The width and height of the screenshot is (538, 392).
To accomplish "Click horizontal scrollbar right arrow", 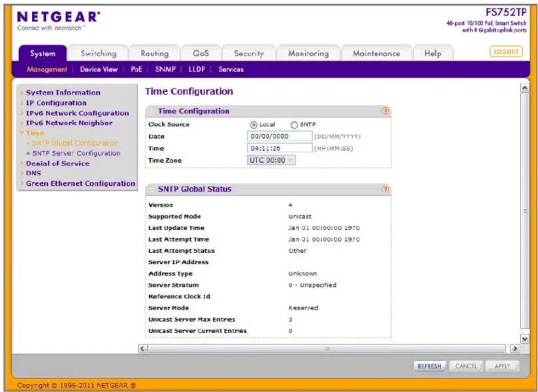I will coord(514,349).
